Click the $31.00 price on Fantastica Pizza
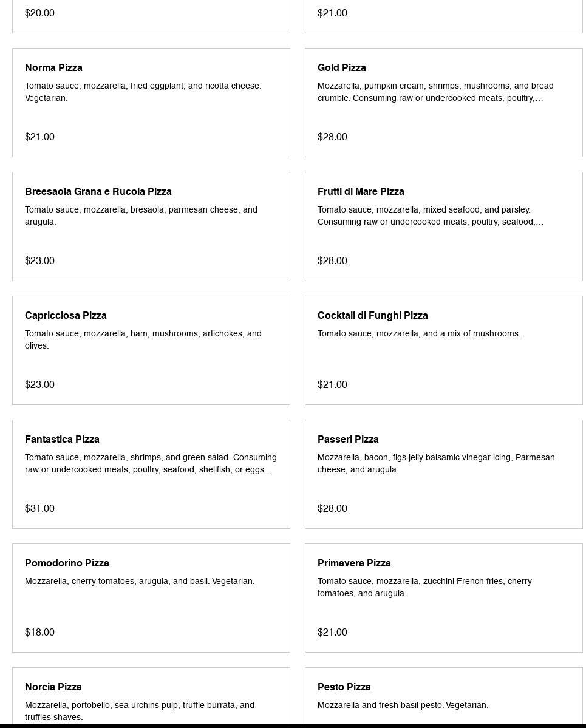The height and width of the screenshot is (728, 586). [x=39, y=509]
